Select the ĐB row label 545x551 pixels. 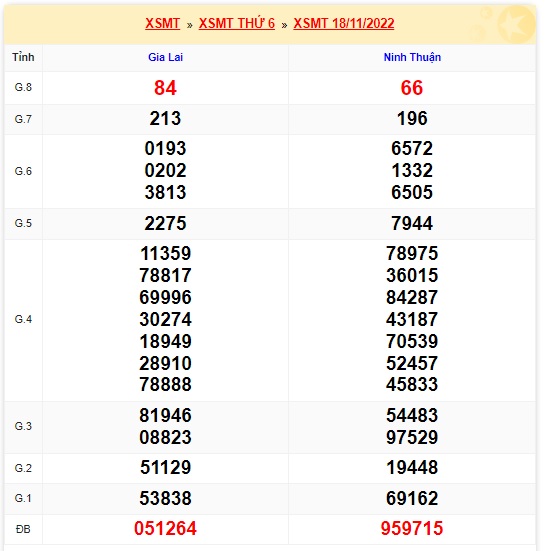23,529
